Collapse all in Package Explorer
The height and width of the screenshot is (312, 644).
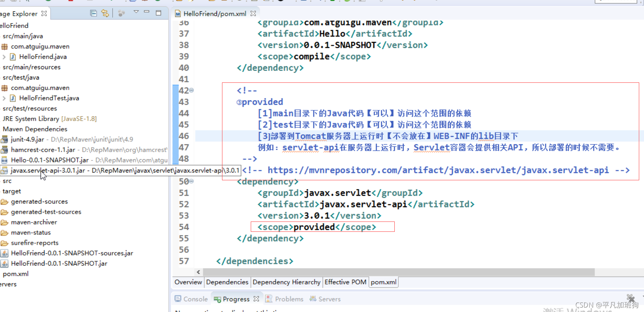point(94,13)
